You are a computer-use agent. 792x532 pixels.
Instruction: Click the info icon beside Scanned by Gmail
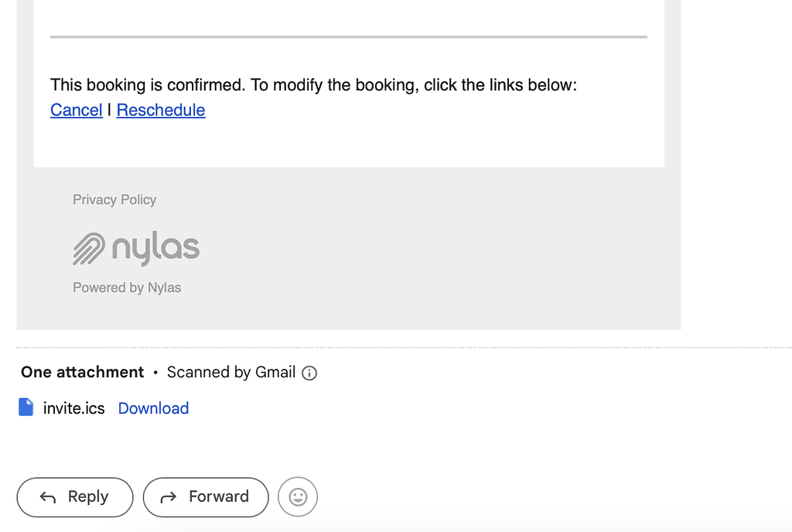309,373
